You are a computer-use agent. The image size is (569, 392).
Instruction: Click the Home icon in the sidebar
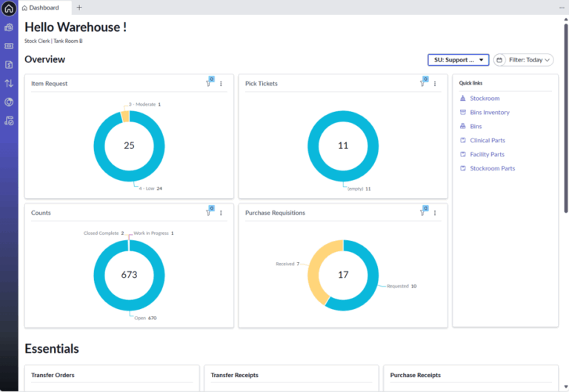click(9, 9)
